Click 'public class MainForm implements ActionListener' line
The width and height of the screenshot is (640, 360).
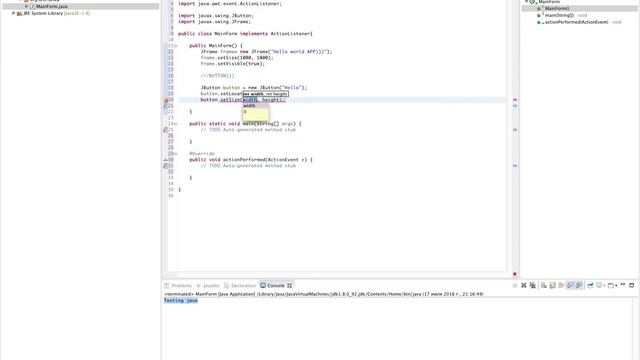pyautogui.click(x=245, y=33)
